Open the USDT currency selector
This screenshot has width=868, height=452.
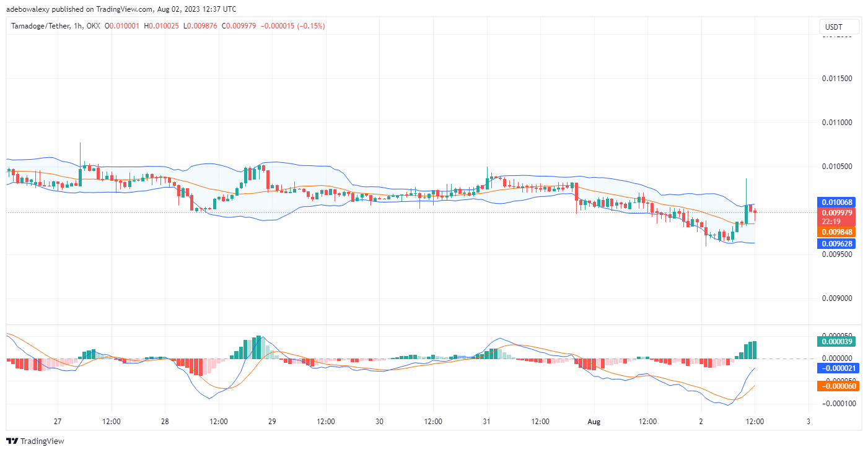840,27
